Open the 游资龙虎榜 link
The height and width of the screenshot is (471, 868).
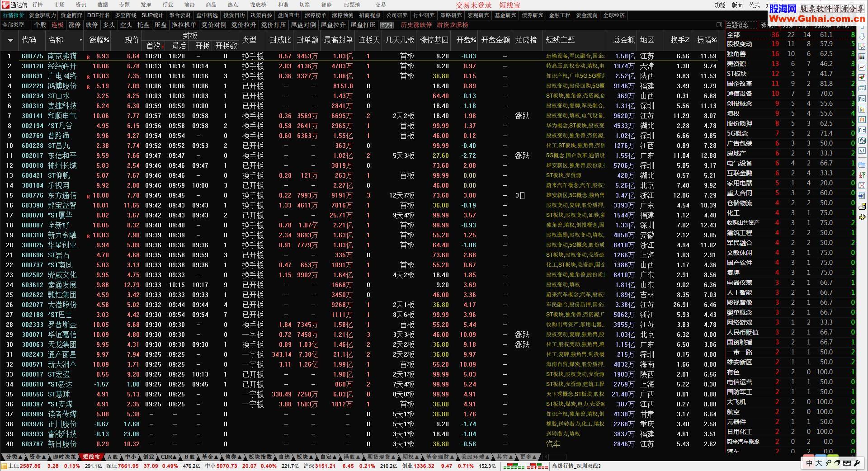[453, 25]
